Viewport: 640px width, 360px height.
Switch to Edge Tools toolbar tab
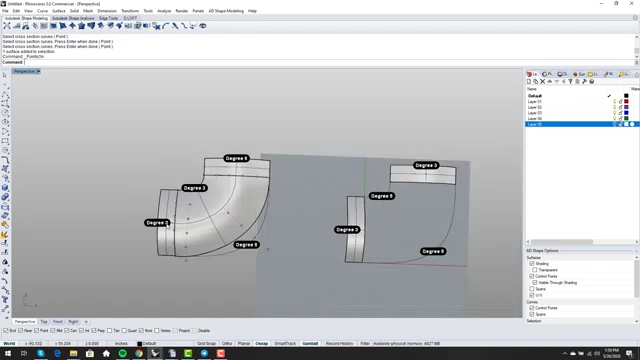point(109,18)
